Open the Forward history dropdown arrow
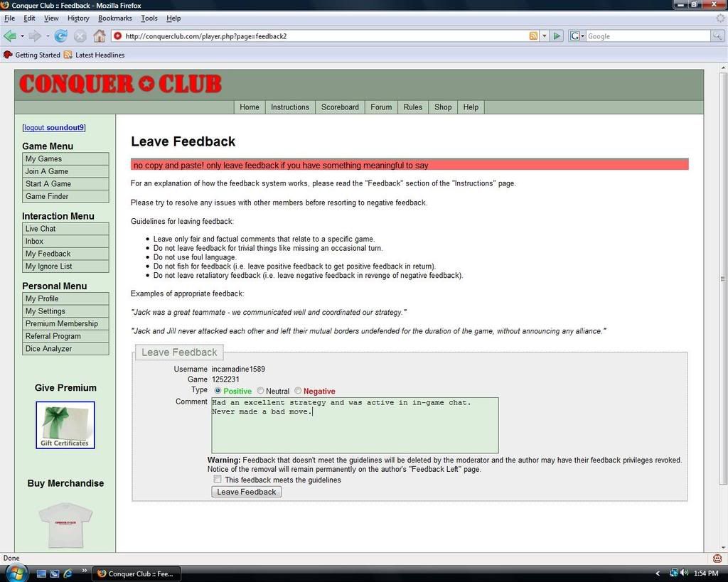This screenshot has height=582, width=728. click(x=48, y=36)
